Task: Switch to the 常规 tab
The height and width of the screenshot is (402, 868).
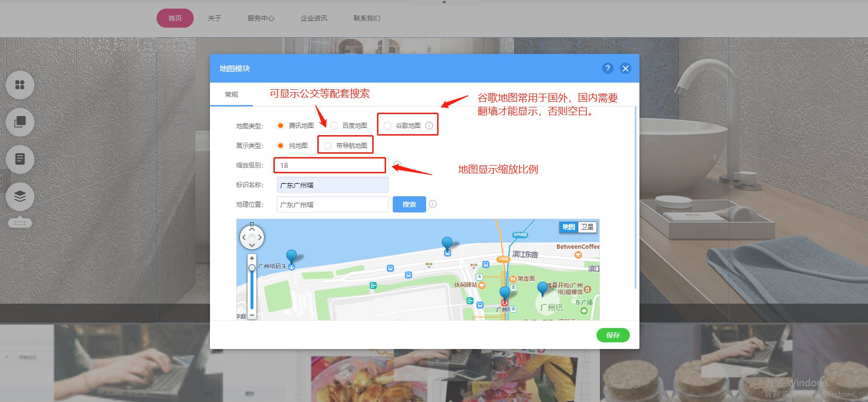Action: (x=231, y=95)
